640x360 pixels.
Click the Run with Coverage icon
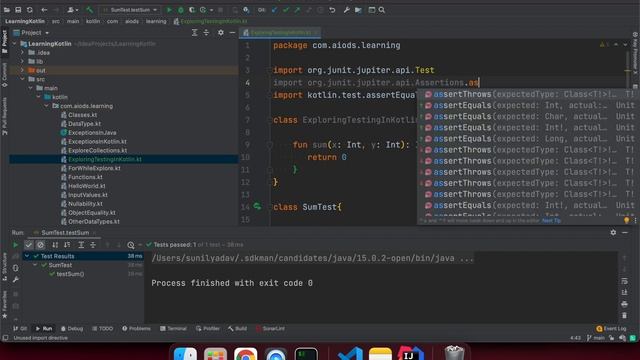192,10
